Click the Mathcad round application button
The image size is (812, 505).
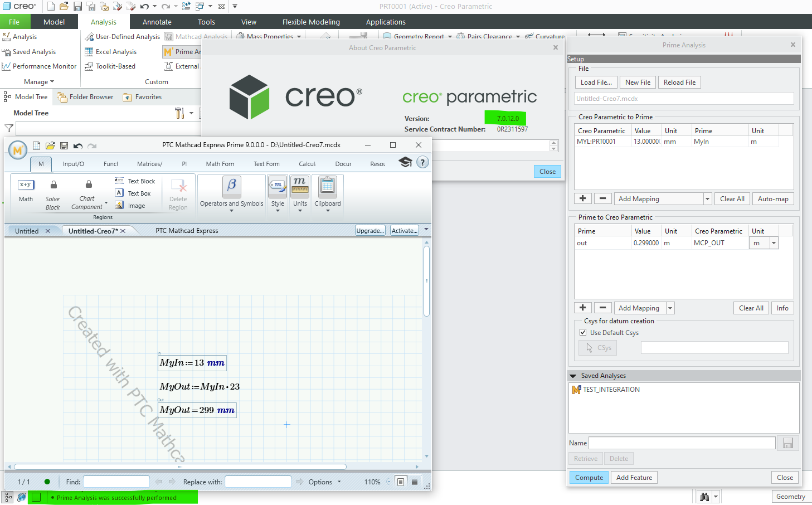[x=18, y=150]
